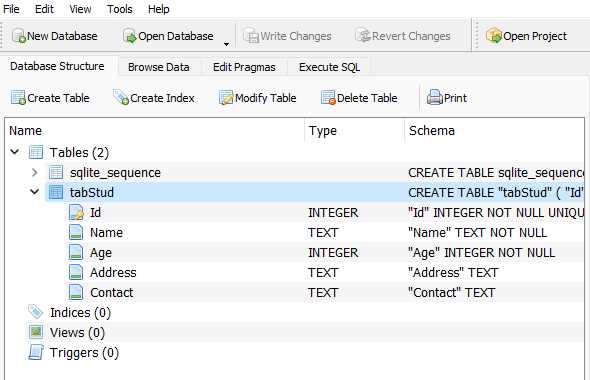Click the Print button label
Screen dimensions: 590x380
[x=455, y=98]
